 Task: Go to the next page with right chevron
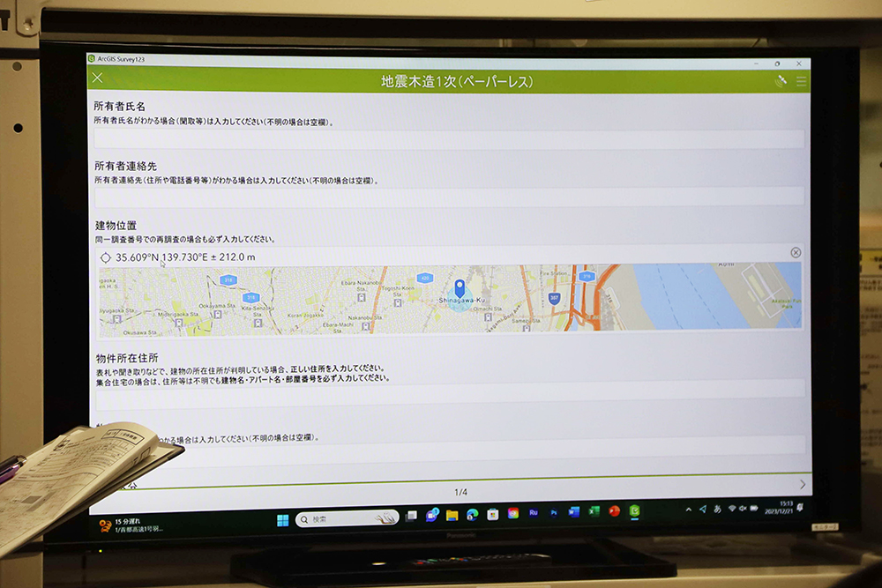[x=803, y=484]
